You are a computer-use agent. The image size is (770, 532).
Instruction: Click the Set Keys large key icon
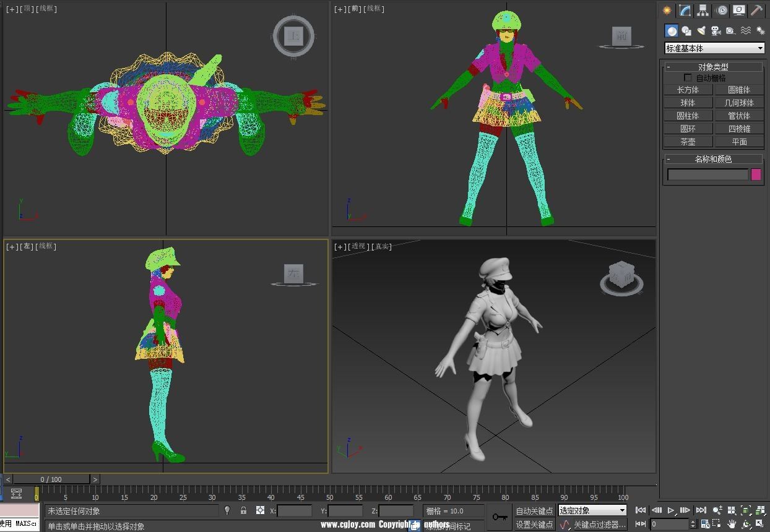pos(500,517)
